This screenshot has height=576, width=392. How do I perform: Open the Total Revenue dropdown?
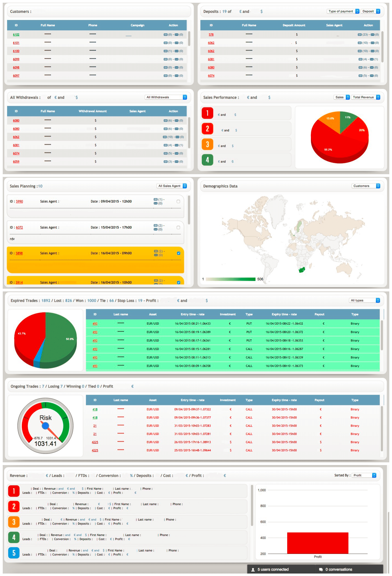tap(365, 97)
